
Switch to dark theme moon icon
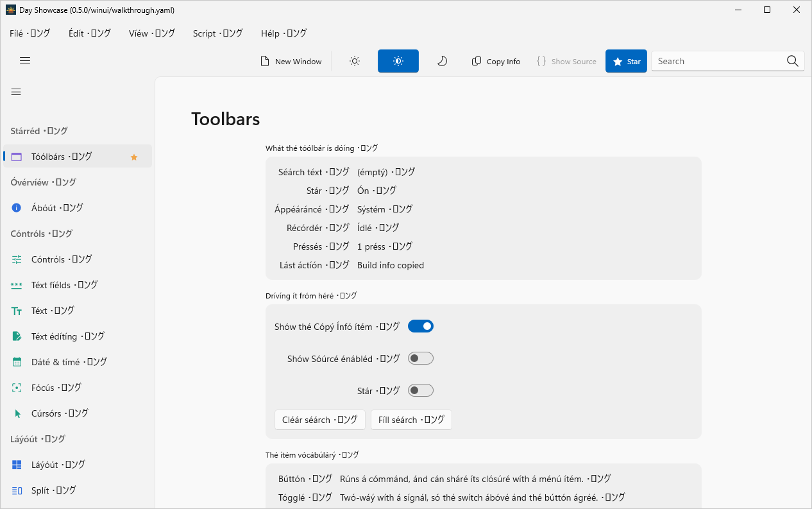(442, 61)
